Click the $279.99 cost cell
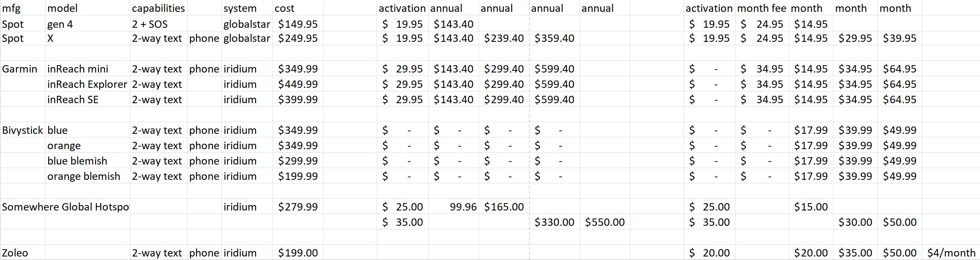Viewport: 980px width, 260px height. [298, 207]
